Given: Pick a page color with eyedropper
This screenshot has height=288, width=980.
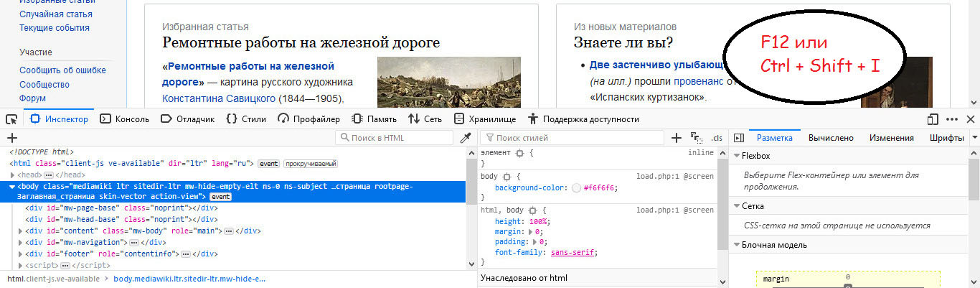Looking at the screenshot, I should [466, 138].
